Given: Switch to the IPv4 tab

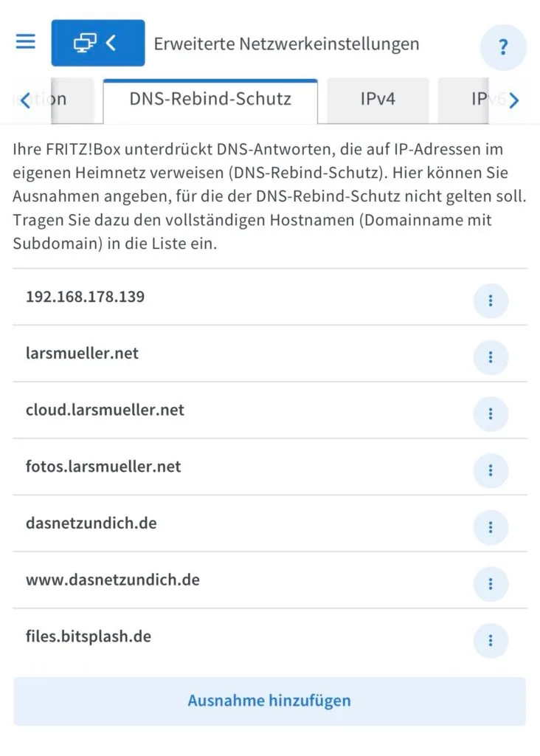Looking at the screenshot, I should click(378, 100).
